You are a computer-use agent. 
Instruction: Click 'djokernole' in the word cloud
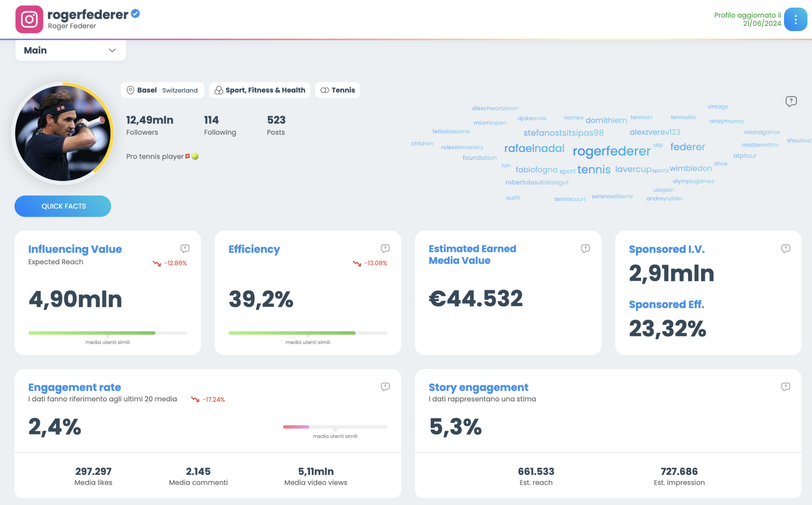pyautogui.click(x=532, y=119)
